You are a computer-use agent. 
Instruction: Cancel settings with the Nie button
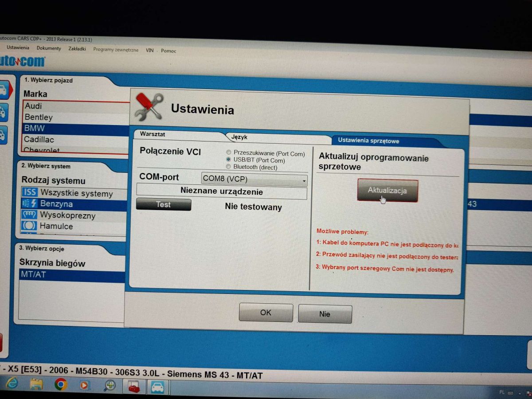[x=325, y=314]
